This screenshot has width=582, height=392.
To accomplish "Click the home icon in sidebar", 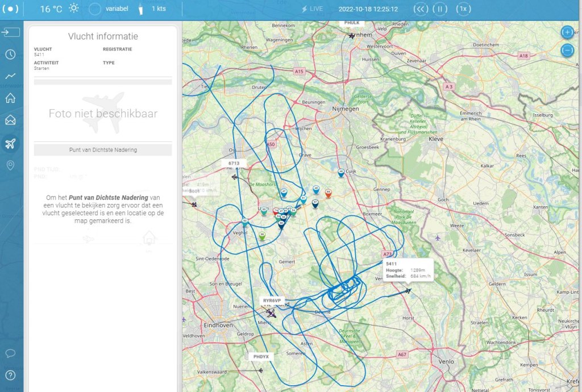I will [10, 98].
